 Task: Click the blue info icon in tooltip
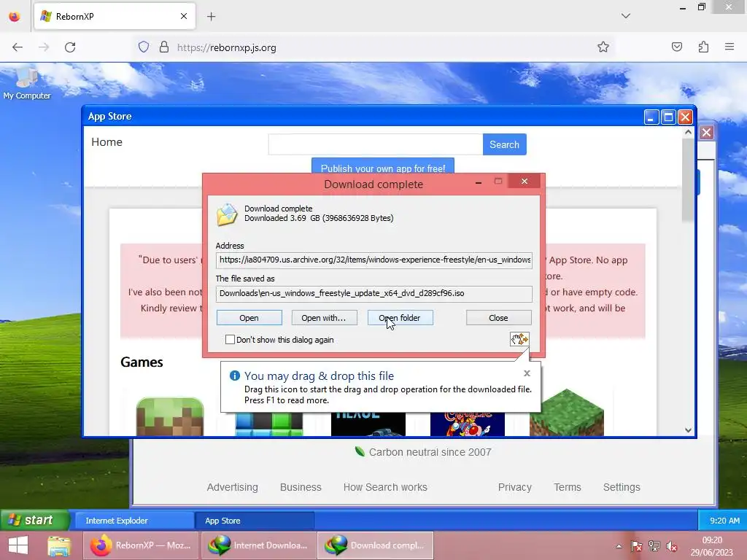[x=234, y=376]
